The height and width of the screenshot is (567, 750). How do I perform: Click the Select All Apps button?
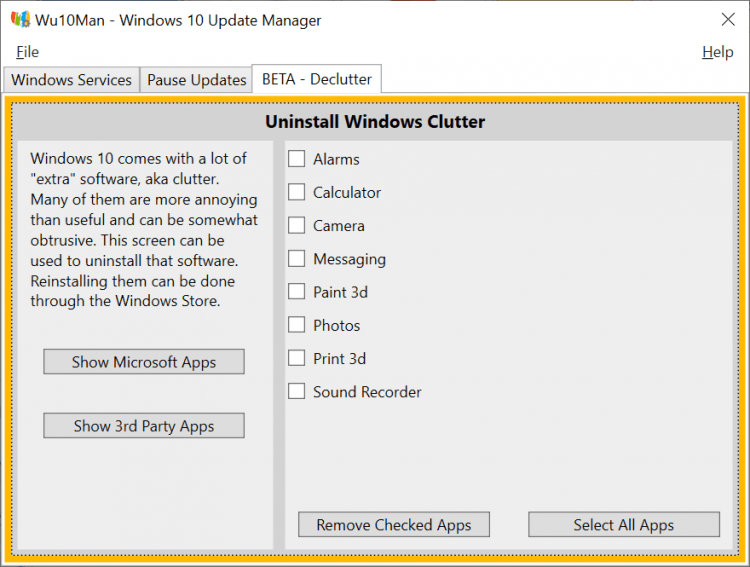point(624,524)
